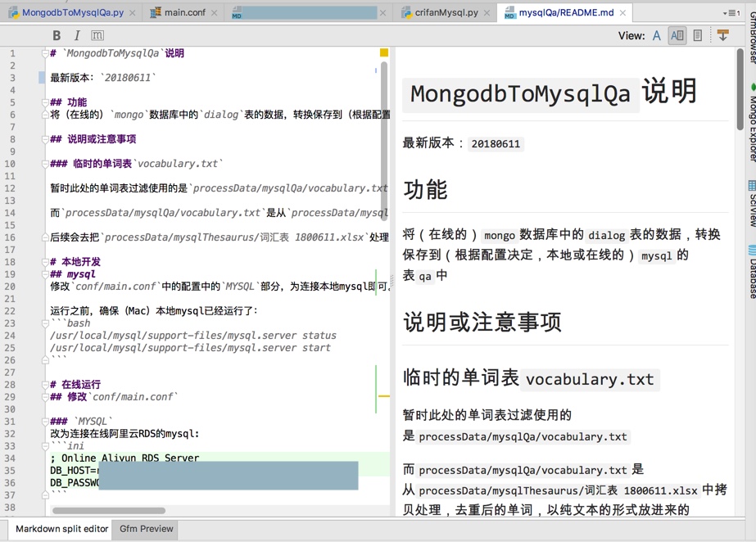
Task: Click the editor horizontal scrollbar
Action: point(109,511)
